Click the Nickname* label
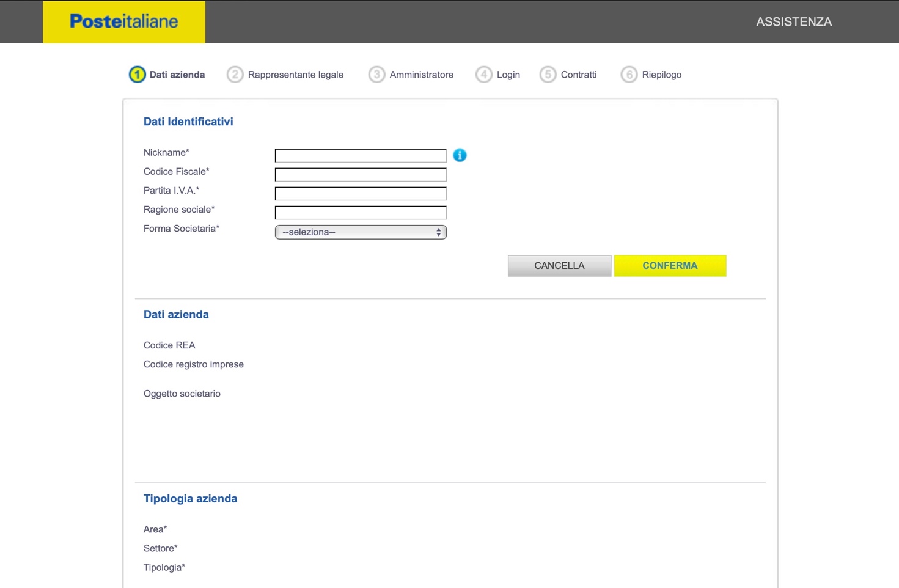Image resolution: width=899 pixels, height=588 pixels. (x=166, y=152)
